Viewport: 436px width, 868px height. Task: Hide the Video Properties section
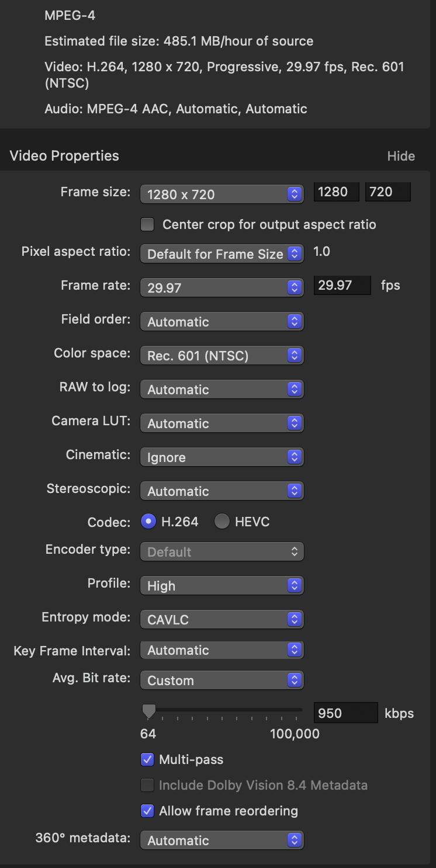pyautogui.click(x=401, y=156)
